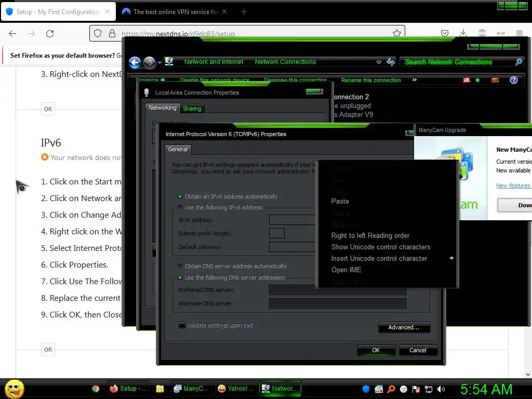
Task: Click the 5:54 AM taskbar clock
Action: coord(486,389)
